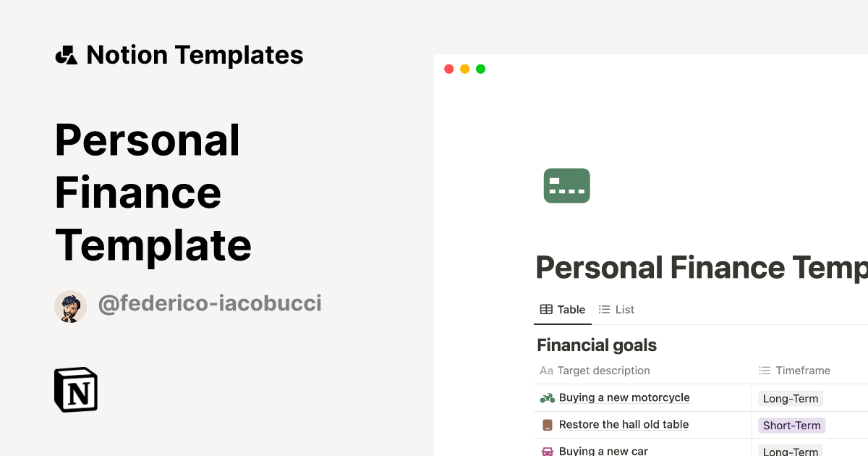Click the list icon beside List

(603, 309)
